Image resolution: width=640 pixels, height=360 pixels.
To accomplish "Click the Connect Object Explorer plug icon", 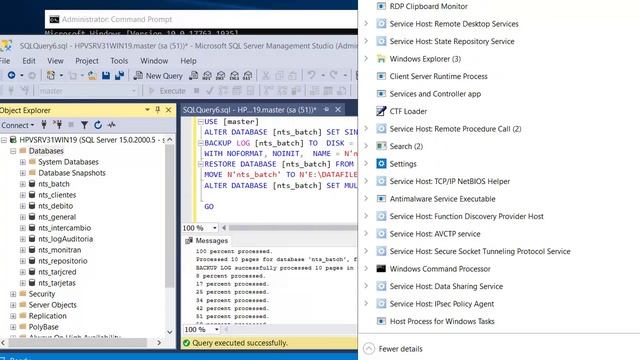I will [44, 125].
